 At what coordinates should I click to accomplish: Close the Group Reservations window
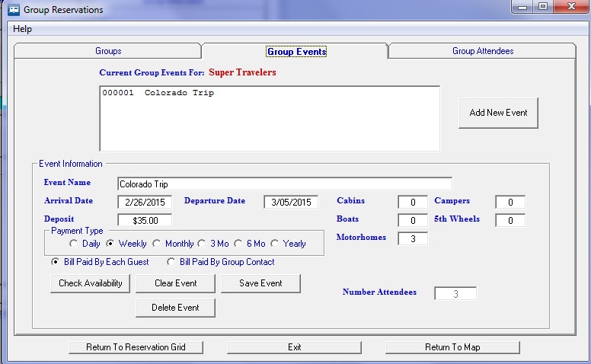571,7
